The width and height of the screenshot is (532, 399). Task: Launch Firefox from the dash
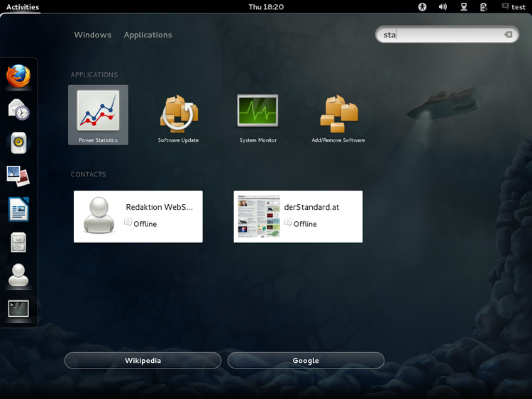[x=18, y=76]
